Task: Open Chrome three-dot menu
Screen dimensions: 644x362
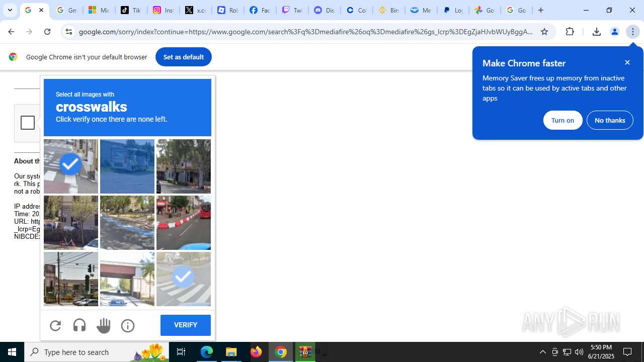Action: [633, 32]
